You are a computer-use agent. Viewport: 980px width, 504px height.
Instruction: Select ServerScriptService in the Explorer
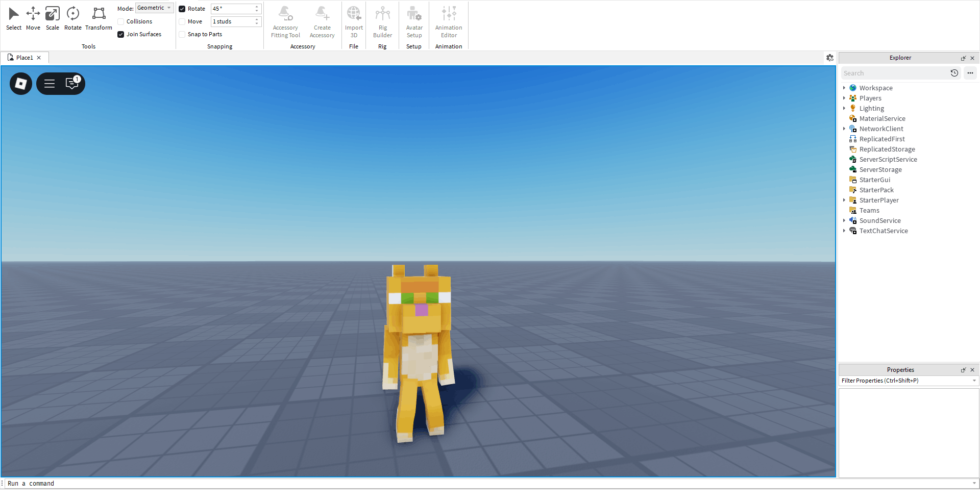(888, 159)
